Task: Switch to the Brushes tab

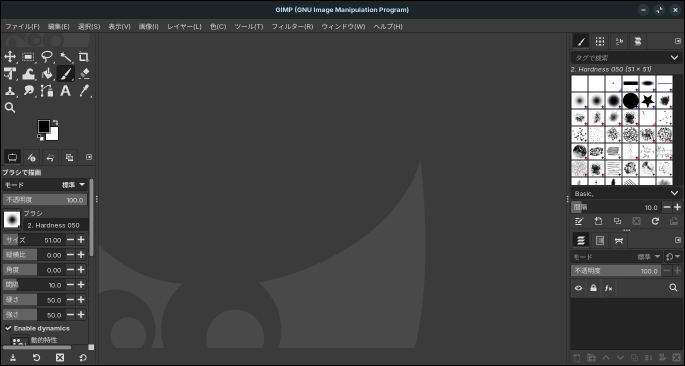Action: pos(581,41)
